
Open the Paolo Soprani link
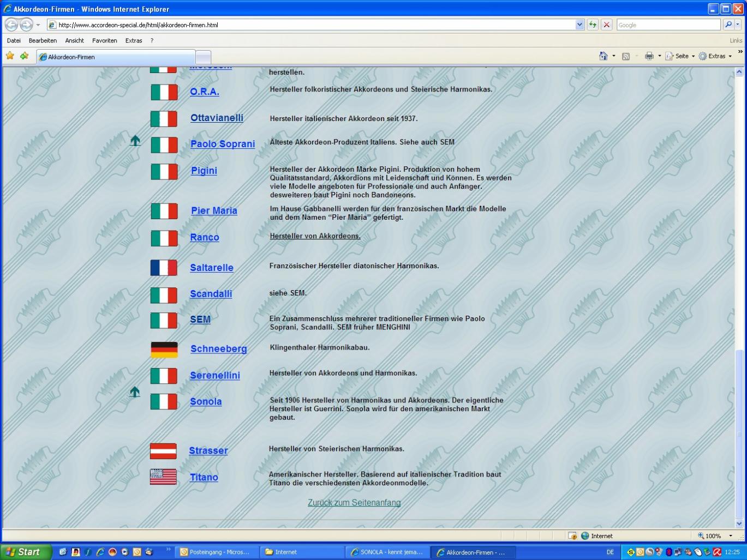pos(223,144)
